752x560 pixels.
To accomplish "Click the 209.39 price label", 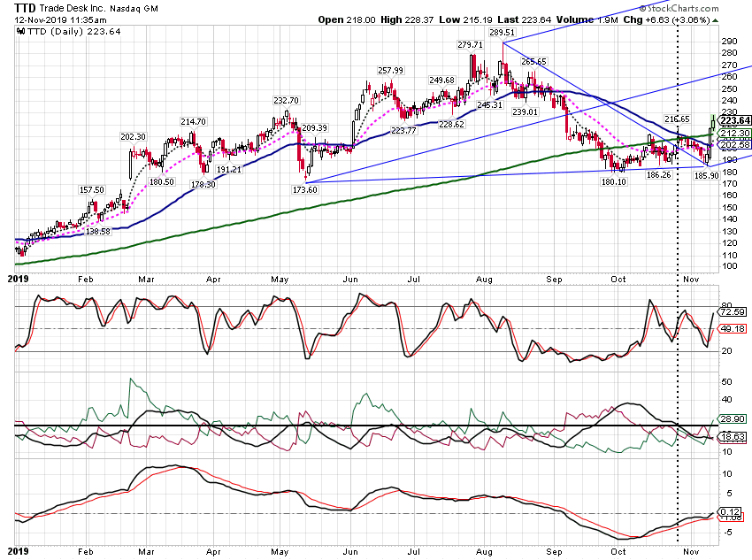I will 315,128.
